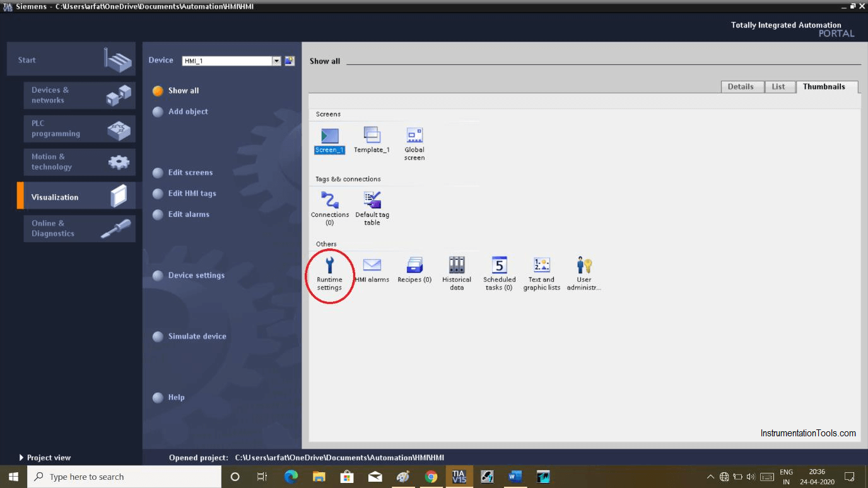Open Task View in the taskbar
The image size is (868, 488).
tap(262, 477)
